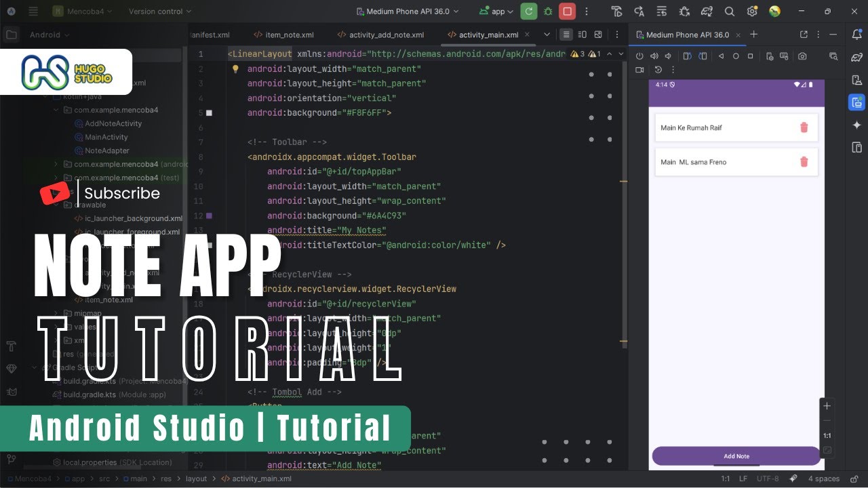Open emulator window in new window icon
Image resolution: width=868 pixels, height=488 pixels.
pyautogui.click(x=804, y=35)
